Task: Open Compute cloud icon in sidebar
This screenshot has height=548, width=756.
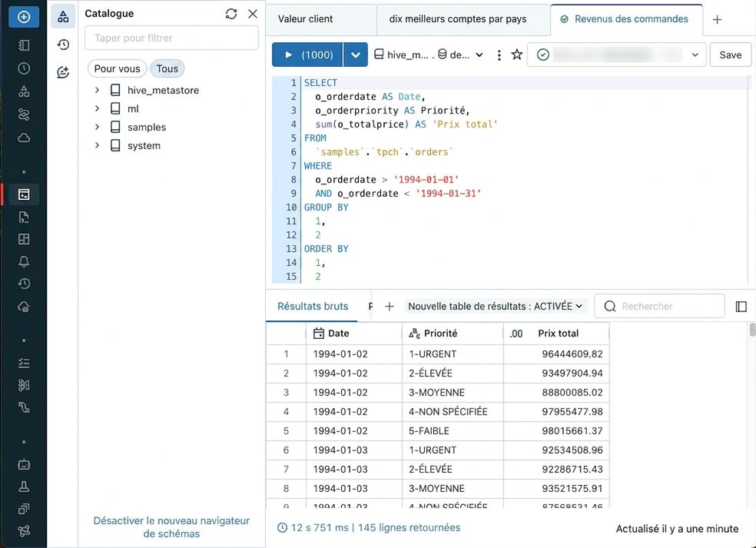Action: click(24, 138)
